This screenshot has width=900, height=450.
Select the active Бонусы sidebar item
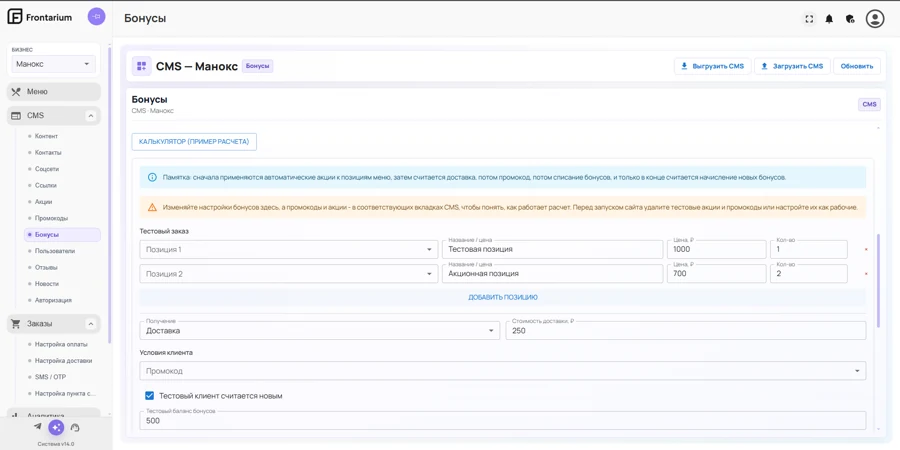click(62, 235)
